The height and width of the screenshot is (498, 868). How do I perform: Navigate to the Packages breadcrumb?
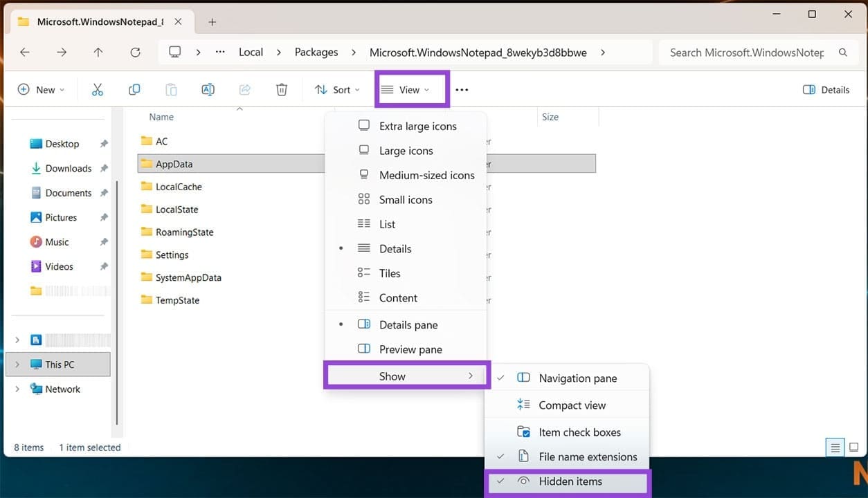coord(316,52)
